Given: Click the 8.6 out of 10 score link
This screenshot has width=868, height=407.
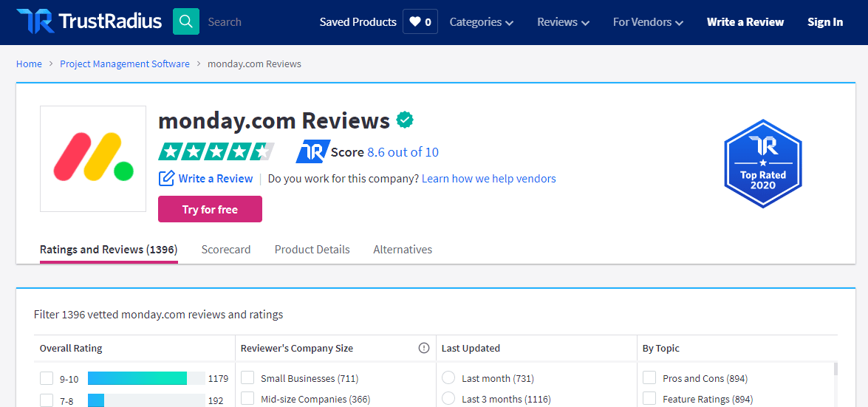Looking at the screenshot, I should (x=403, y=152).
